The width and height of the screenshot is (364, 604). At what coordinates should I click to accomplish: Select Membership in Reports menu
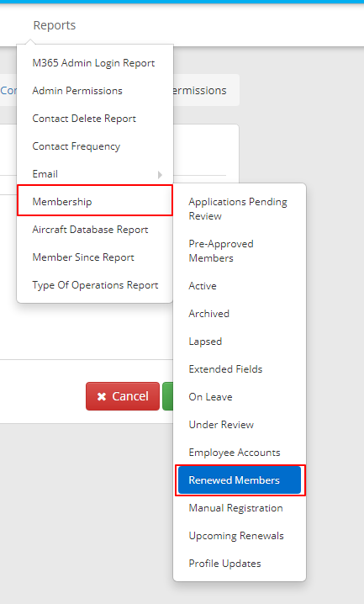95,201
